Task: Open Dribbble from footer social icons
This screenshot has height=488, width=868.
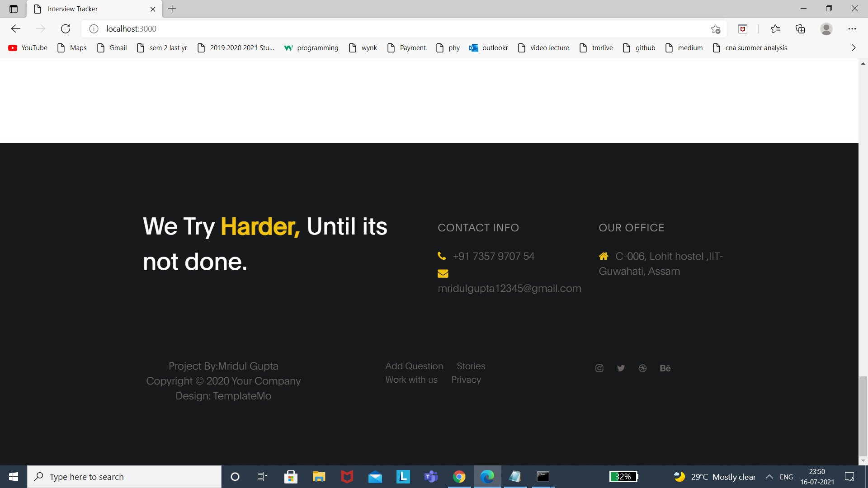Action: point(642,368)
